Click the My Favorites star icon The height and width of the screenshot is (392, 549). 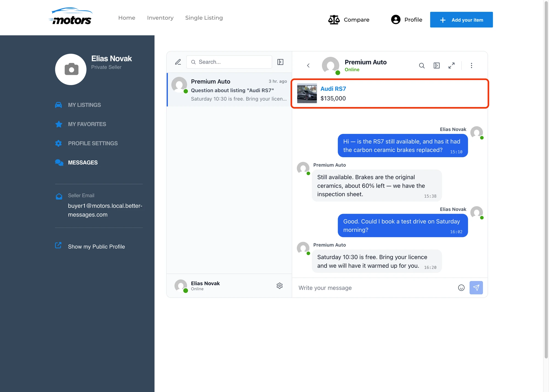pyautogui.click(x=58, y=124)
